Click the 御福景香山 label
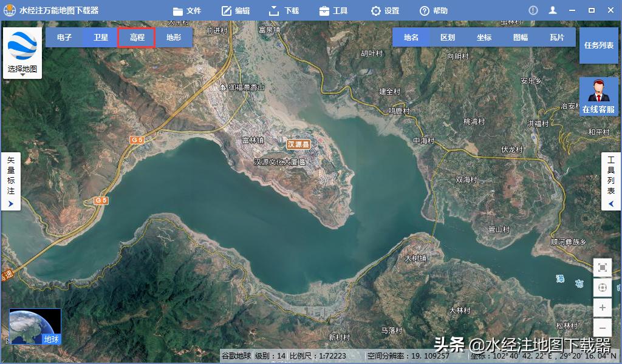Image resolution: width=622 pixels, height=364 pixels. click(x=246, y=87)
